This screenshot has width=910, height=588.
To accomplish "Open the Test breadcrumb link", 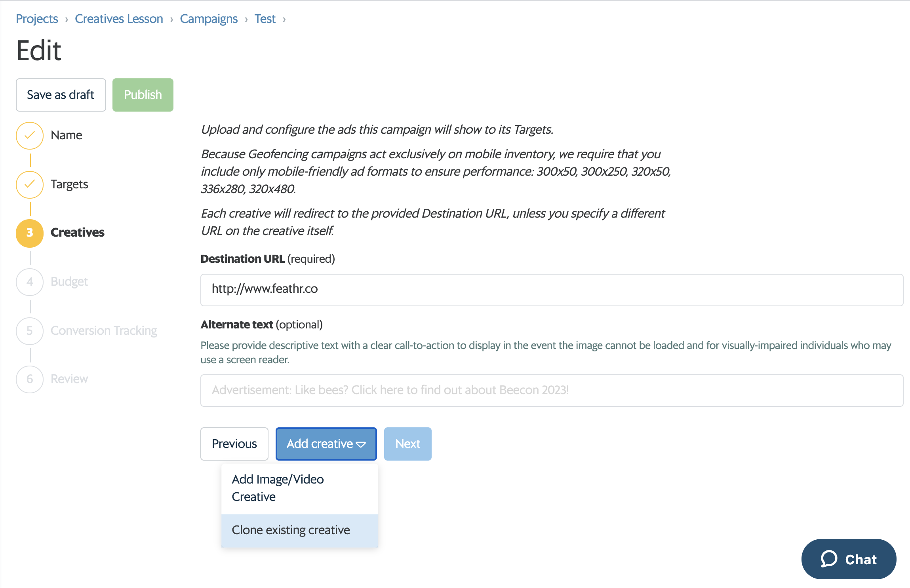I will coord(265,19).
